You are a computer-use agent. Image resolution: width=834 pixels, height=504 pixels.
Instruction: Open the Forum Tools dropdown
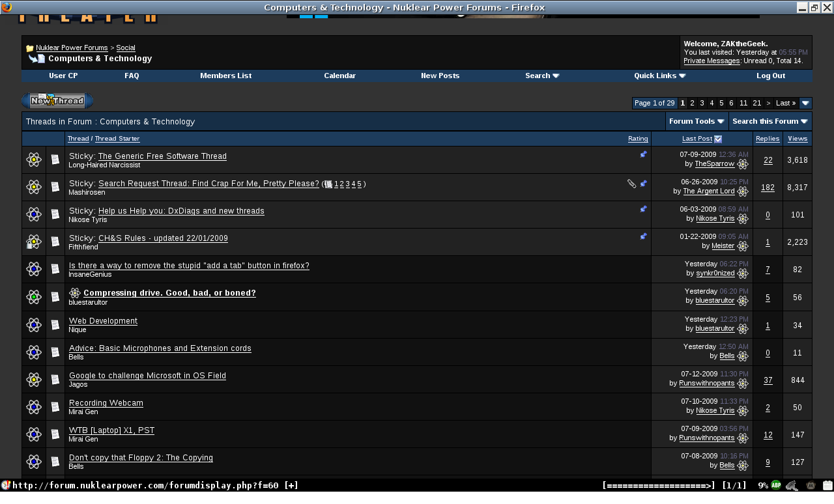click(x=697, y=121)
